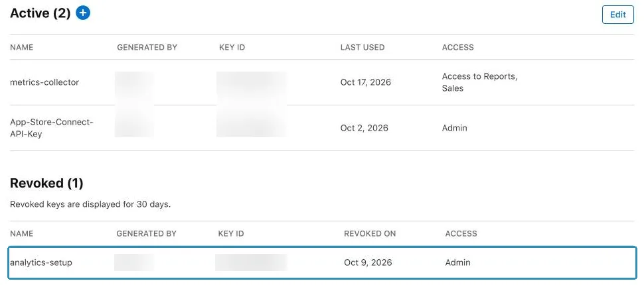Select the analytics-setup revoked key
The width and height of the screenshot is (644, 285).
(x=41, y=262)
